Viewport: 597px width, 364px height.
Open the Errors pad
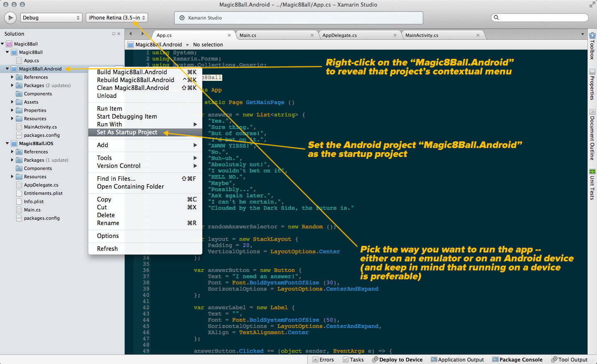coord(323,359)
